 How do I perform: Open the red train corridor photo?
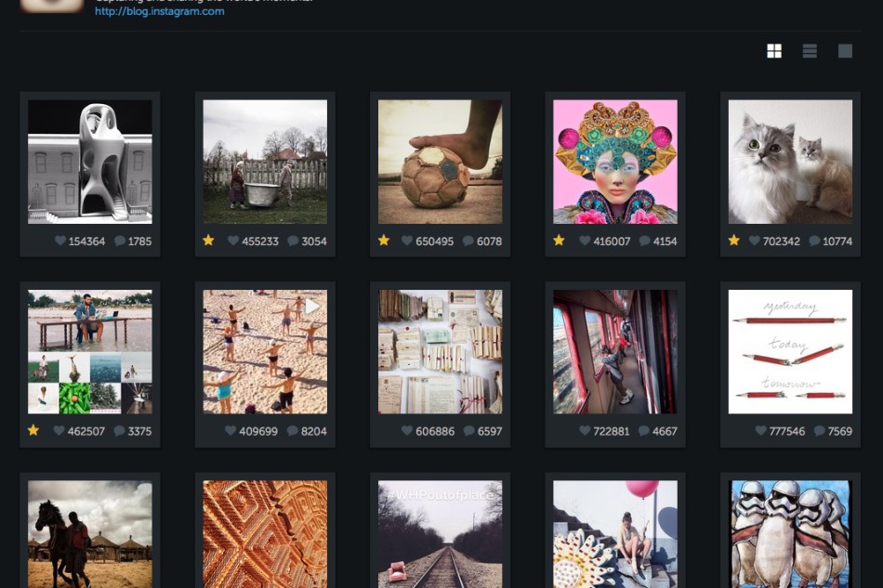[x=615, y=352]
